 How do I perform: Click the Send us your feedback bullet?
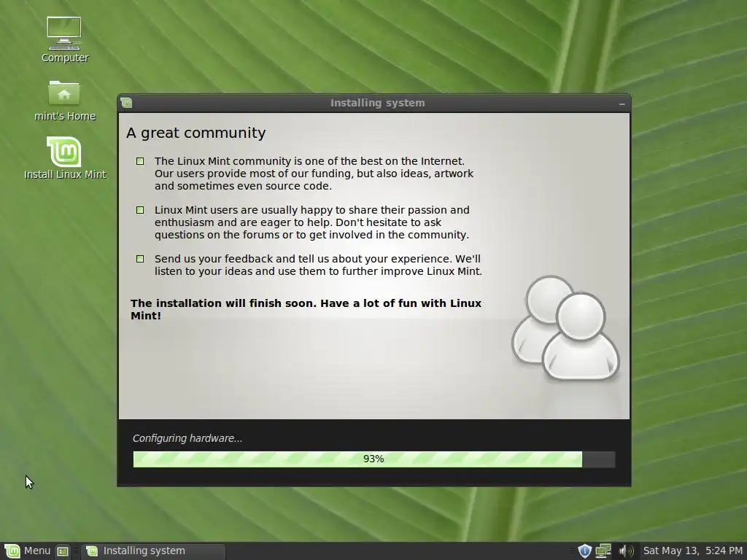pyautogui.click(x=318, y=265)
